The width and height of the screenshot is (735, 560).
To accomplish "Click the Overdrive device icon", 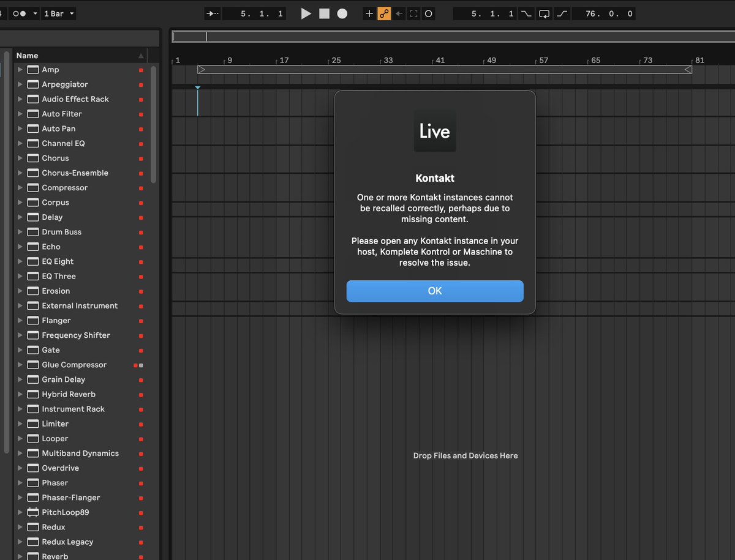I will pyautogui.click(x=33, y=468).
